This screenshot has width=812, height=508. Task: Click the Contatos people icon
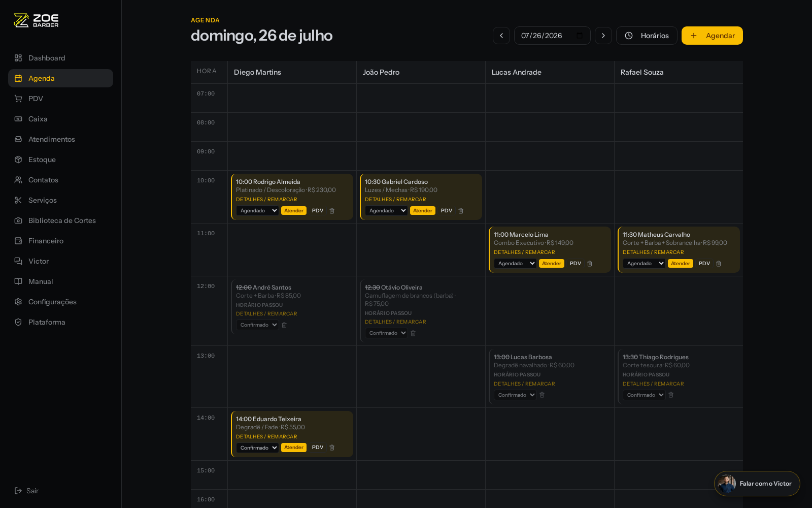pyautogui.click(x=18, y=180)
